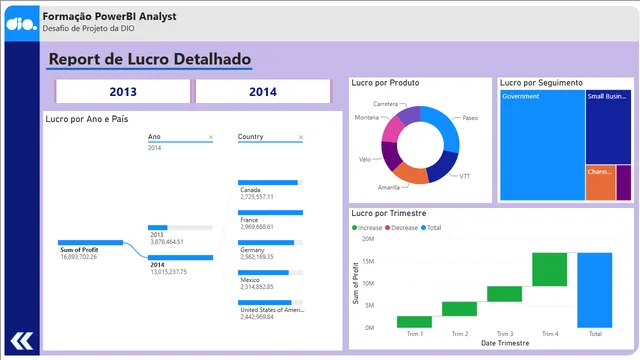Click the Lucro por Trimestre title
Image resolution: width=640 pixels, height=360 pixels.
pyautogui.click(x=389, y=213)
